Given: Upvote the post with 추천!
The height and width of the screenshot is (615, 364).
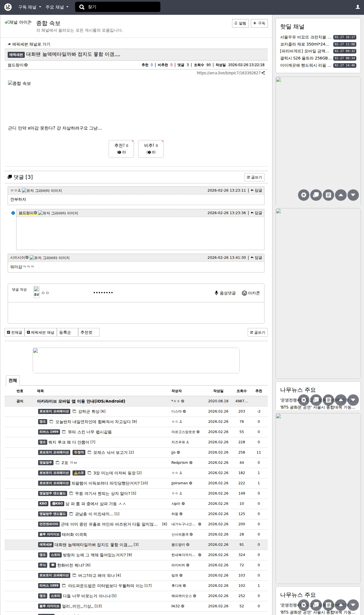Looking at the screenshot, I should tap(121, 149).
